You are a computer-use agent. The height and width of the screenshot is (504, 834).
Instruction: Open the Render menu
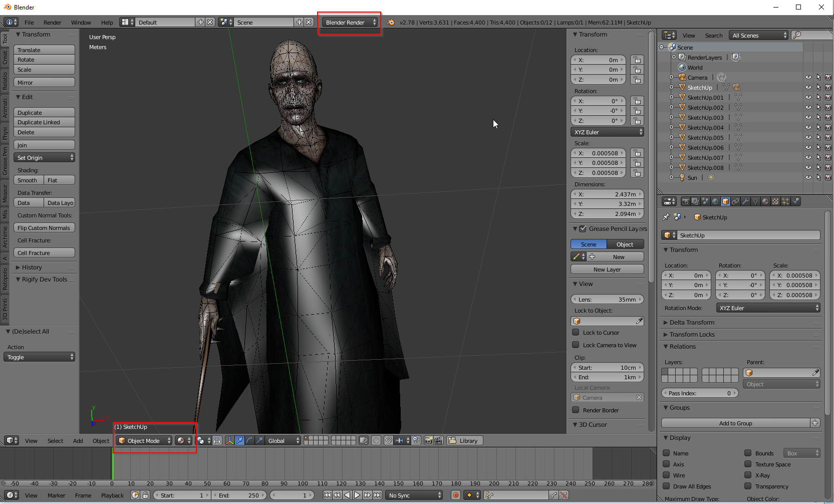[x=52, y=22]
